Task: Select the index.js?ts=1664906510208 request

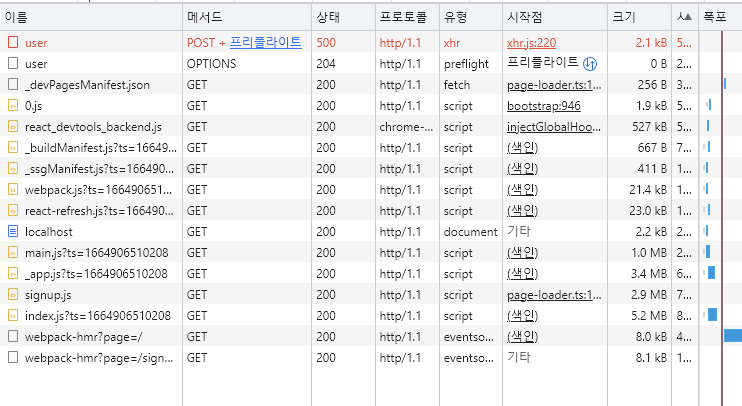Action: coord(98,316)
